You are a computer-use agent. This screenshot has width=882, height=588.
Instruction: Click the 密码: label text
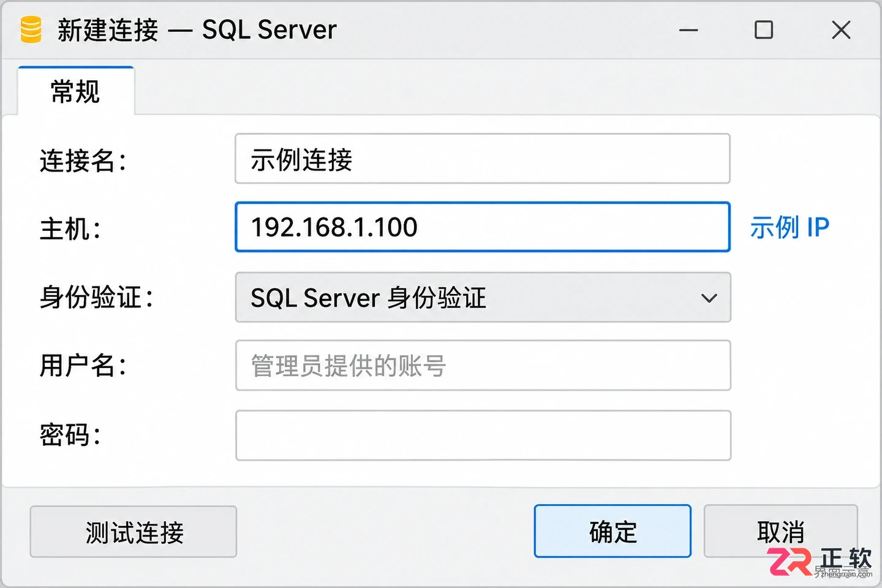[70, 435]
